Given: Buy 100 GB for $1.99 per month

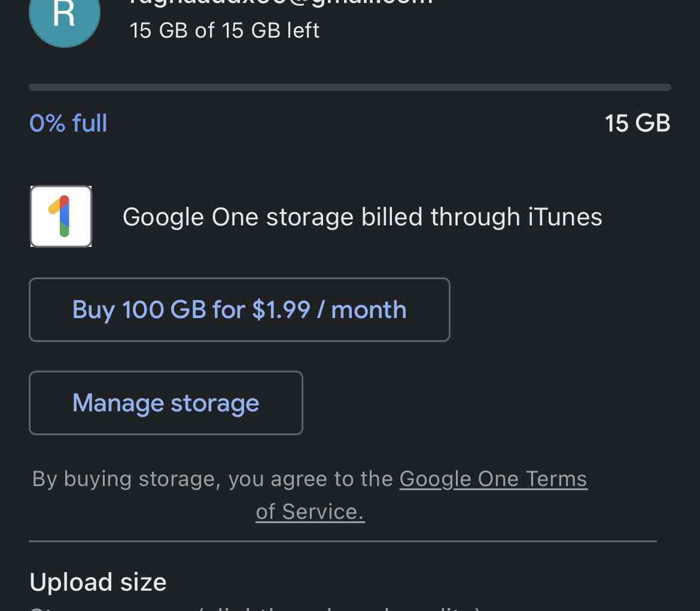Looking at the screenshot, I should (x=239, y=310).
